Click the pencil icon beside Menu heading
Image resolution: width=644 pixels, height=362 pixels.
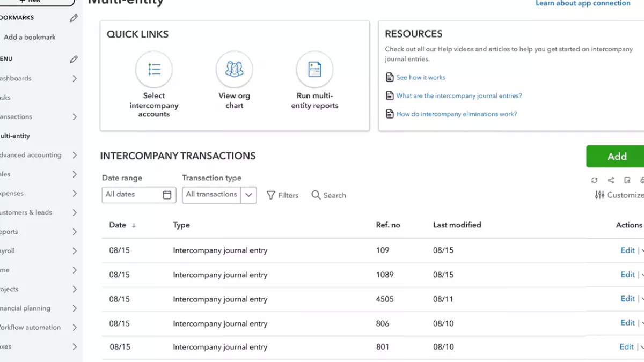click(74, 59)
